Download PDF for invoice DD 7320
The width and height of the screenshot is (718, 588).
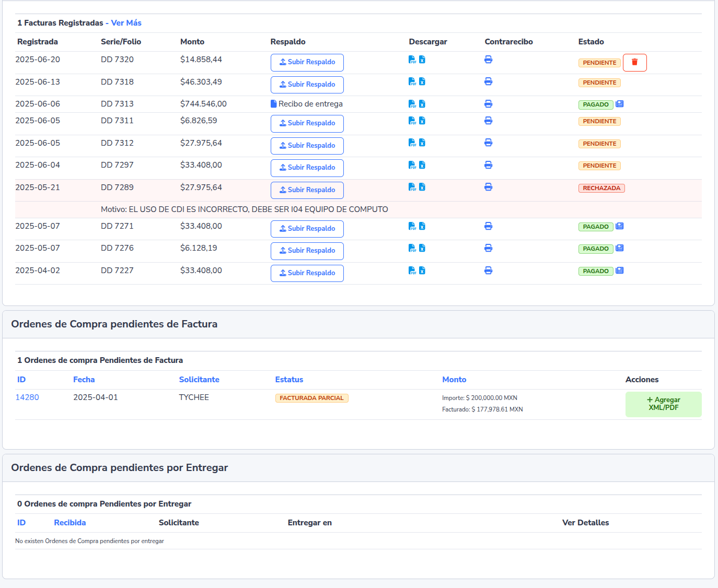click(x=412, y=60)
